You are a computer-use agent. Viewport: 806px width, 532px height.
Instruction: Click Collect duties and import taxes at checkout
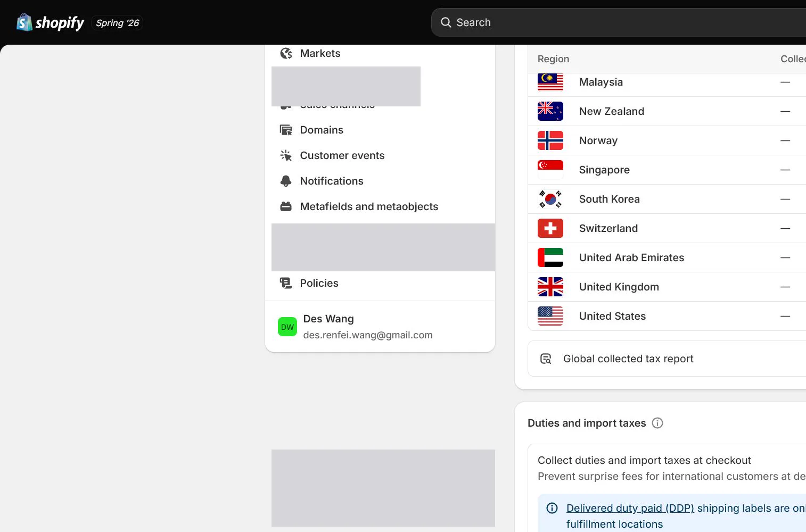[644, 460]
